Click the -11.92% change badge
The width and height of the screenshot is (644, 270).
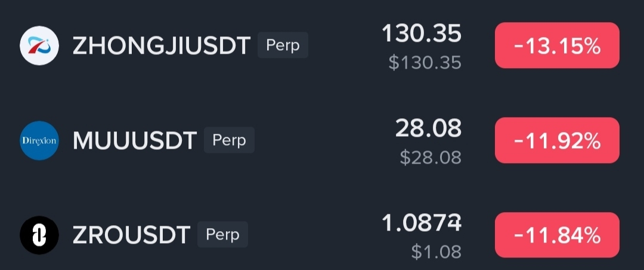tap(557, 140)
